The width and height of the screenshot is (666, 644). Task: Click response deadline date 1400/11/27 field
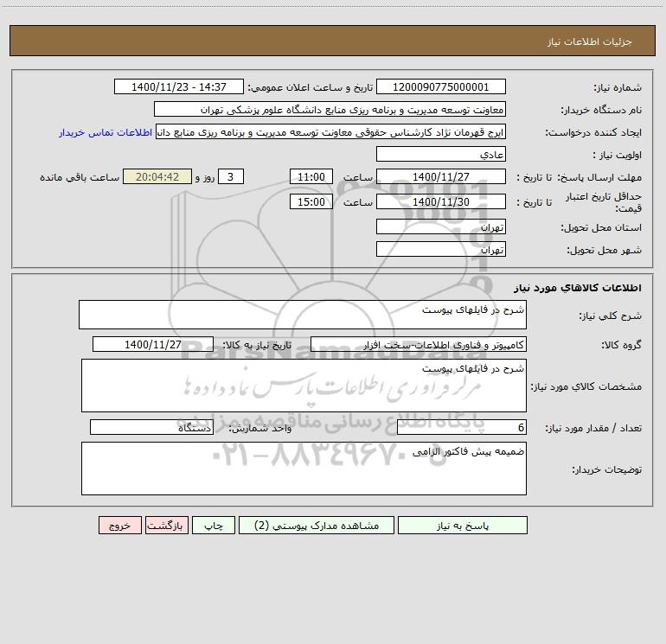point(441,176)
